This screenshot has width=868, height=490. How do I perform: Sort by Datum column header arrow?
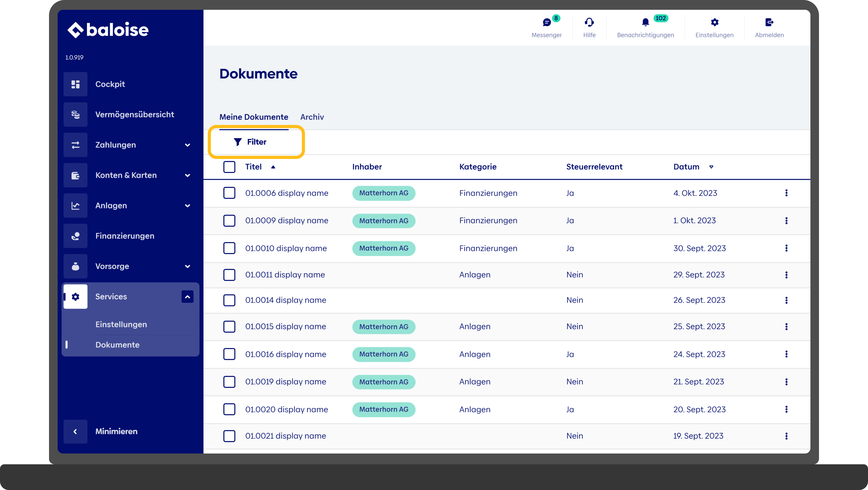coord(711,167)
